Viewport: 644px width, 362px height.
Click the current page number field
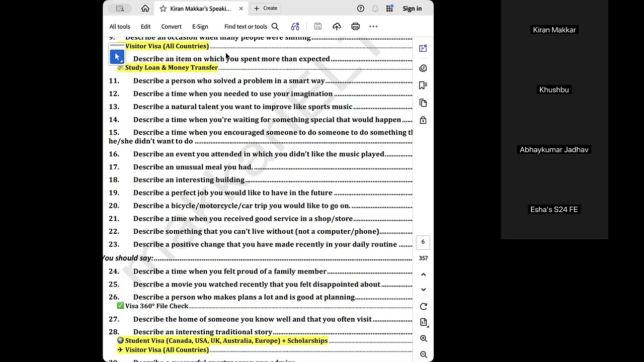[x=423, y=242]
